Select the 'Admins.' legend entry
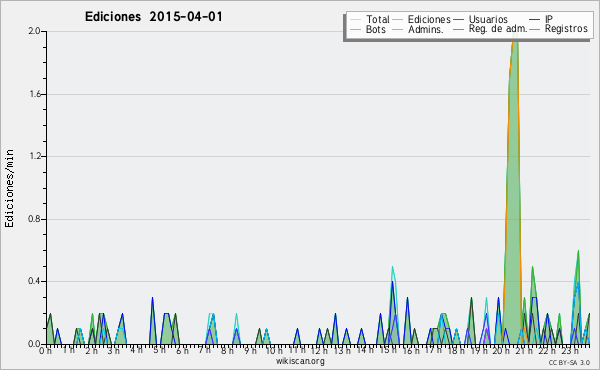600x370 pixels. pos(418,29)
